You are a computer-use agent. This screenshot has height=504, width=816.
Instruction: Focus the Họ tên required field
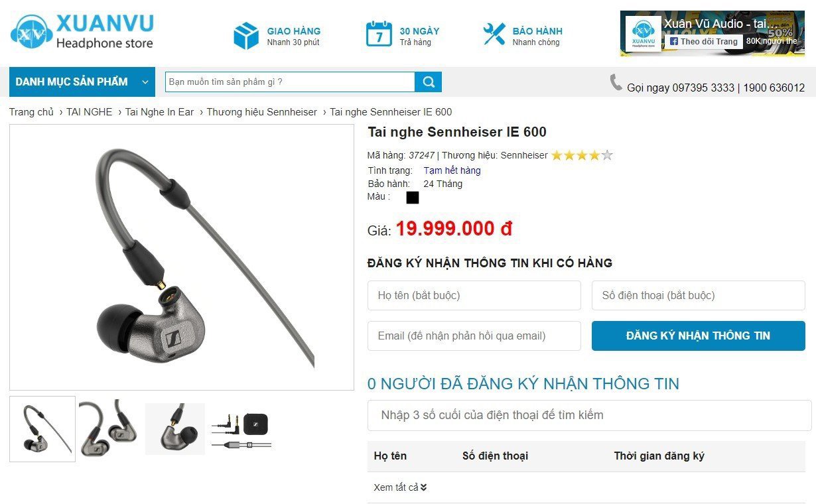[x=474, y=295]
